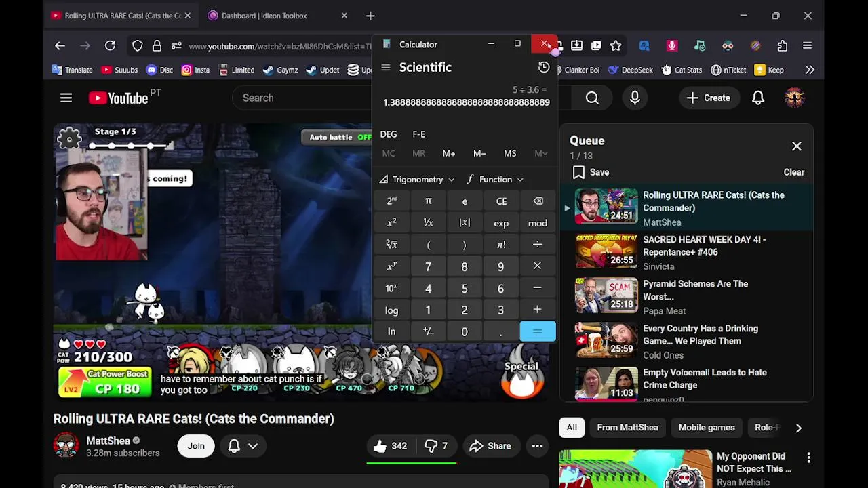Open more actions menu below video

tap(537, 446)
